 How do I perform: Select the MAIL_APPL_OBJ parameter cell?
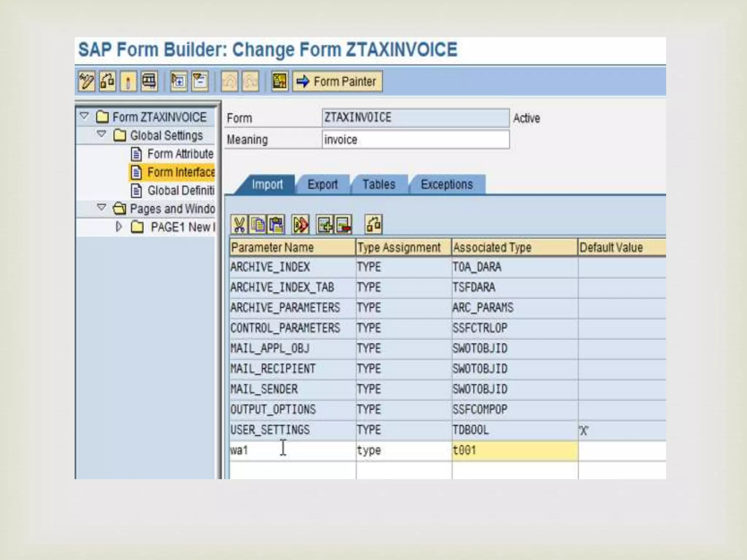(x=293, y=349)
